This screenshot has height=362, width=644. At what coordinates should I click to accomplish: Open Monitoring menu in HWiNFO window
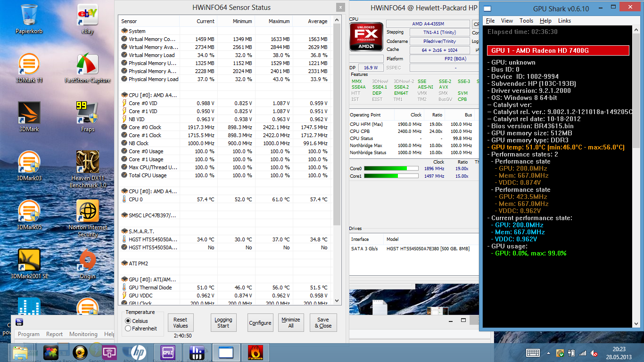point(83,334)
